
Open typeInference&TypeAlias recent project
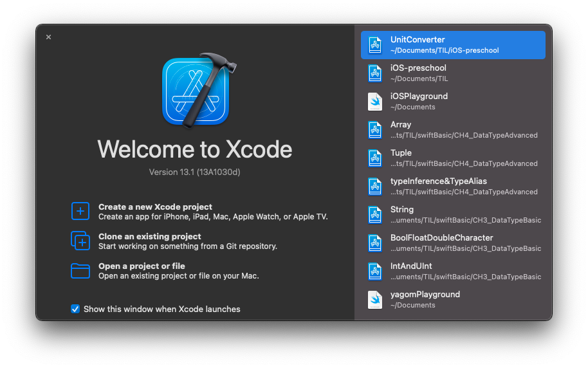(453, 187)
